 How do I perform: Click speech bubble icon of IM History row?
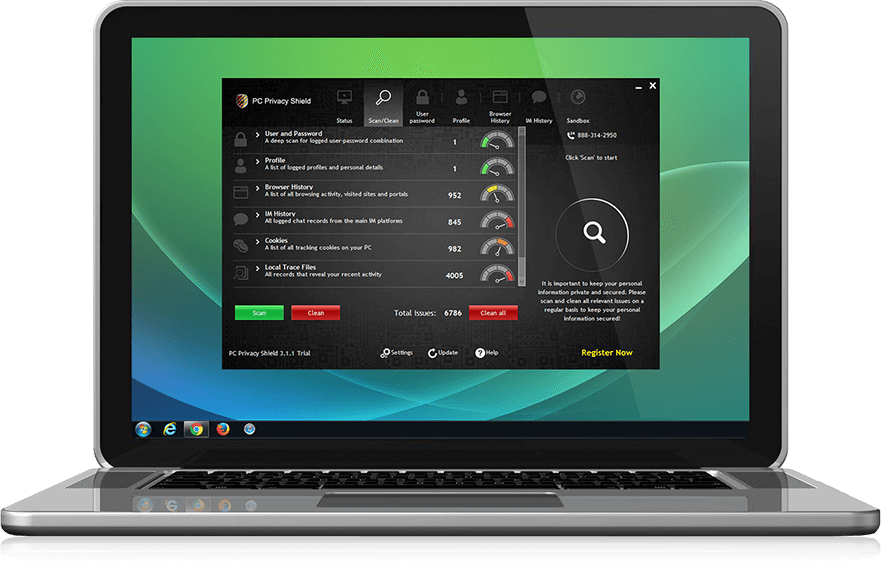pyautogui.click(x=240, y=219)
